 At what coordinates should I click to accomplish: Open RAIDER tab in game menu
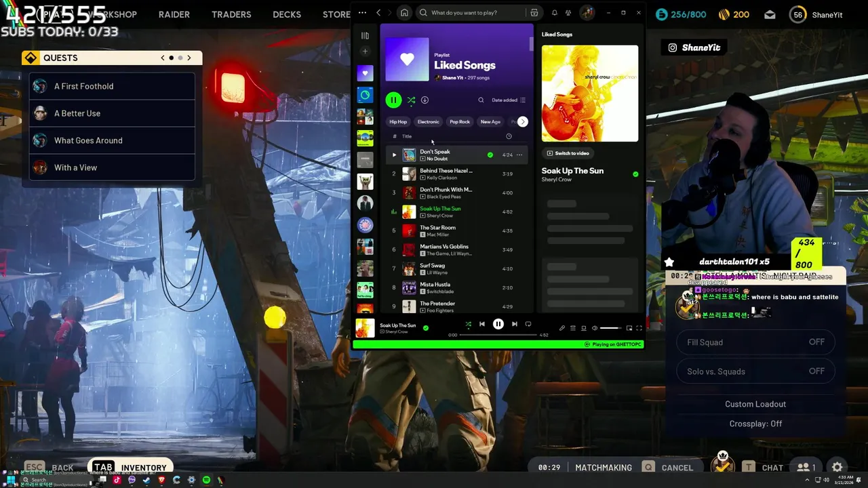pos(174,14)
